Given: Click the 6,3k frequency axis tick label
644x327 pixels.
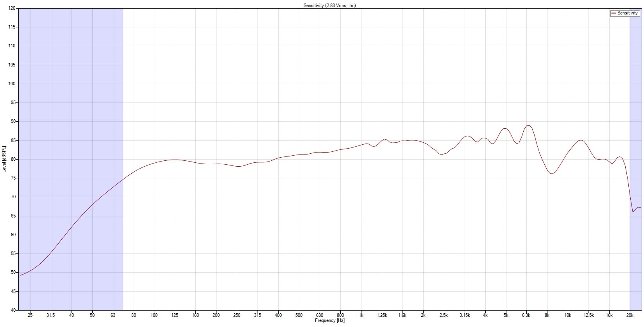Looking at the screenshot, I should 526,315.
